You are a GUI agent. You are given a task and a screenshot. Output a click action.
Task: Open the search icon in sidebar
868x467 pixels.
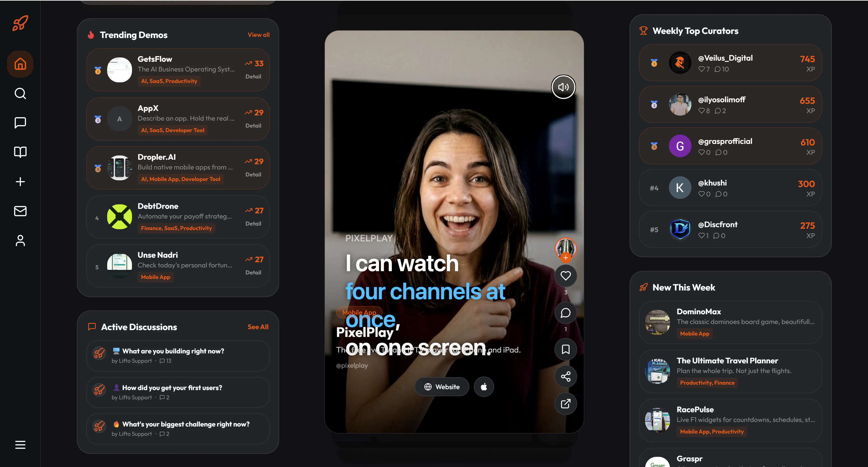point(20,93)
